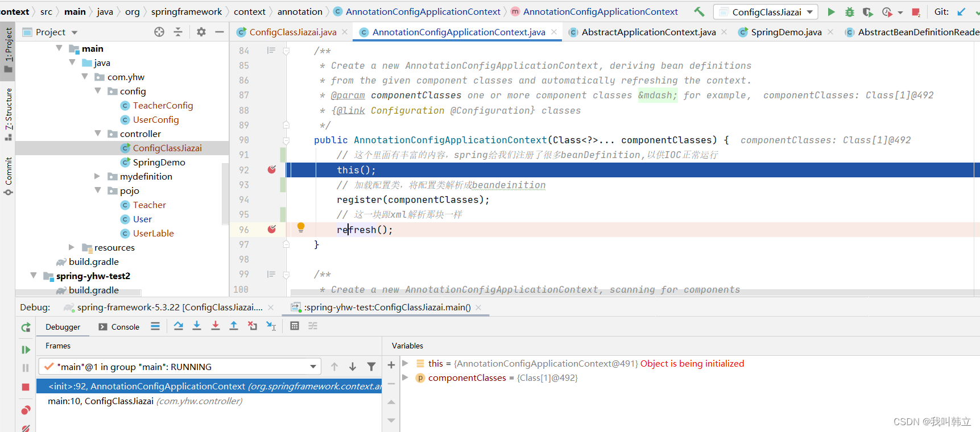Fold the constructor body at line 90
This screenshot has width=980, height=432.
287,140
